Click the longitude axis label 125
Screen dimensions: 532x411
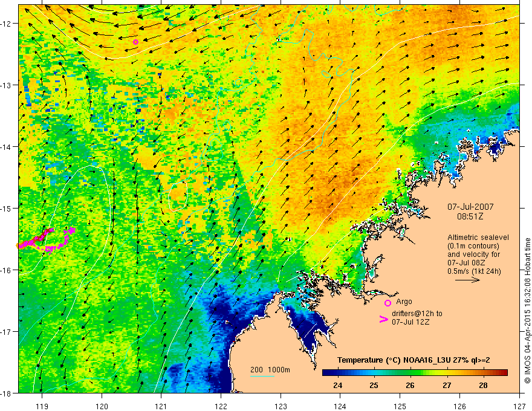click(400, 406)
